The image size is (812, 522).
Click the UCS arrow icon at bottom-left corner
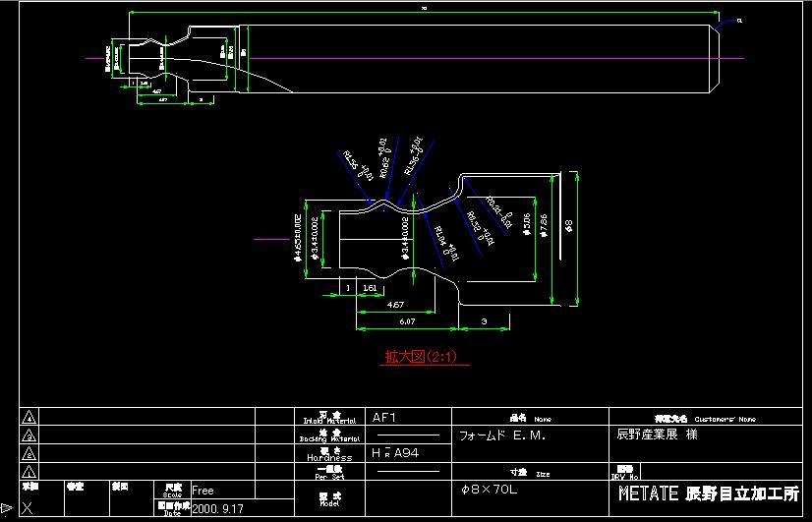(x=7, y=508)
